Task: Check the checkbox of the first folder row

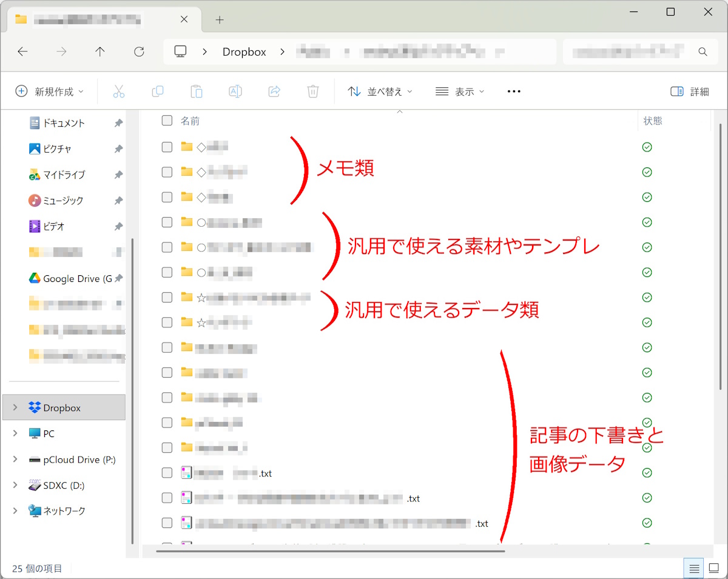Action: pos(167,147)
